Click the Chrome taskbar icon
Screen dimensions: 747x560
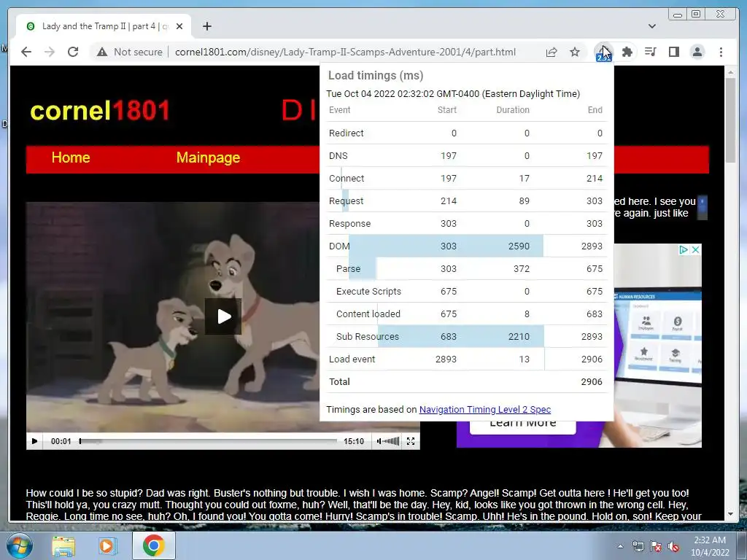[153, 545]
